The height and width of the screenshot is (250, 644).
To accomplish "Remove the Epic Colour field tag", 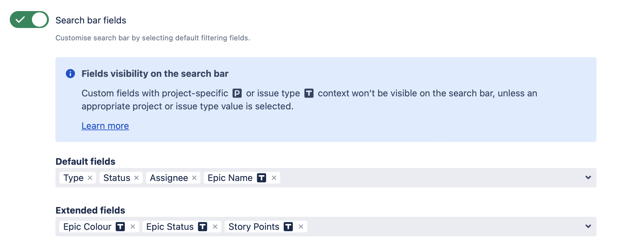I will coord(133,227).
